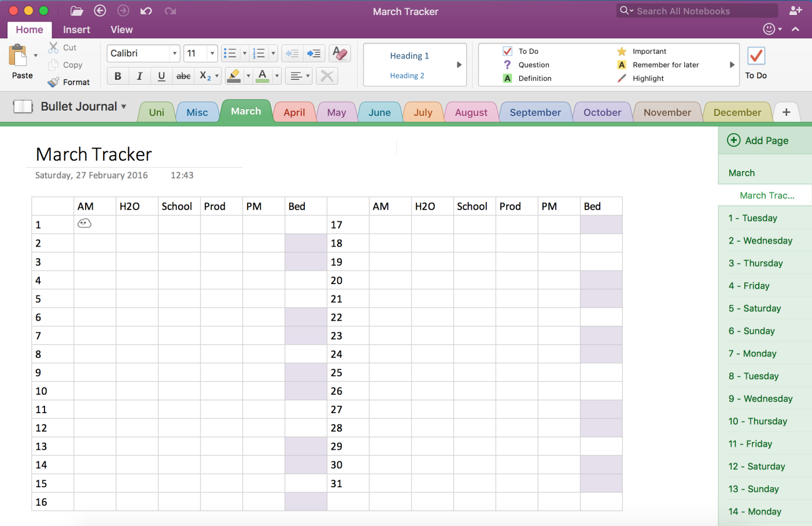Image resolution: width=812 pixels, height=526 pixels.
Task: Click the increase indent icon
Action: [314, 53]
